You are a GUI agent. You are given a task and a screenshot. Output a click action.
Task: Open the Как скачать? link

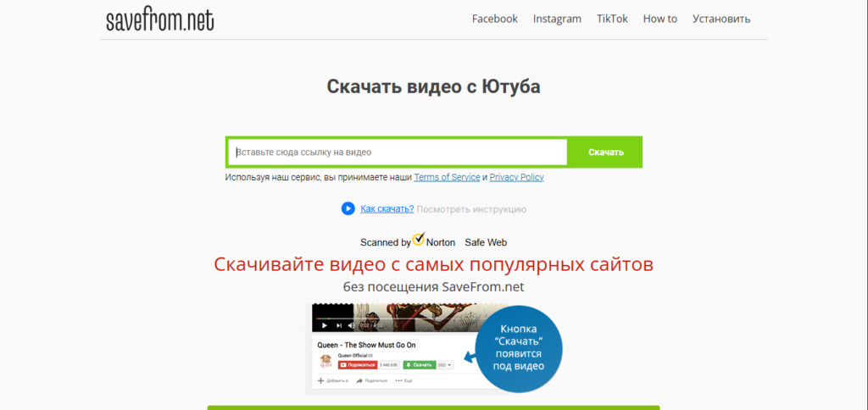(x=387, y=208)
